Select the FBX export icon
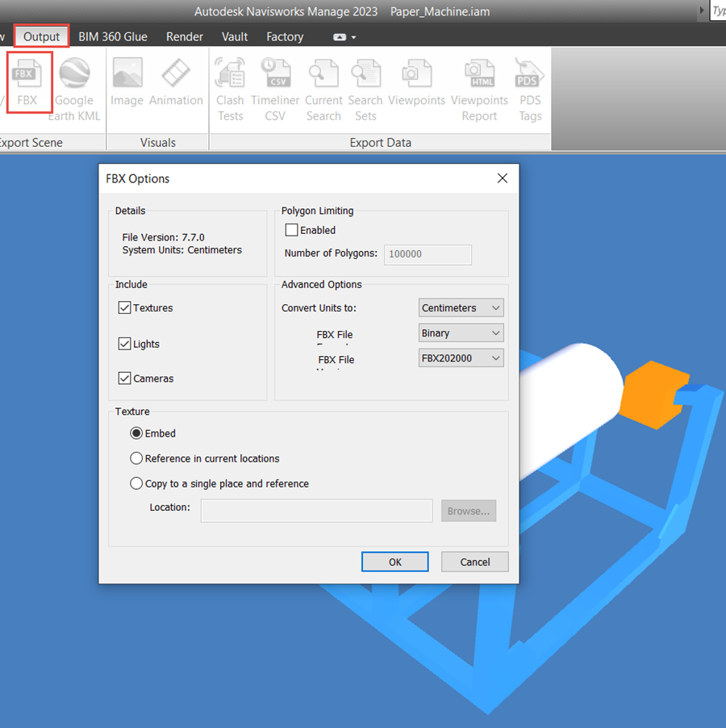Image resolution: width=726 pixels, height=728 pixels. 28,79
